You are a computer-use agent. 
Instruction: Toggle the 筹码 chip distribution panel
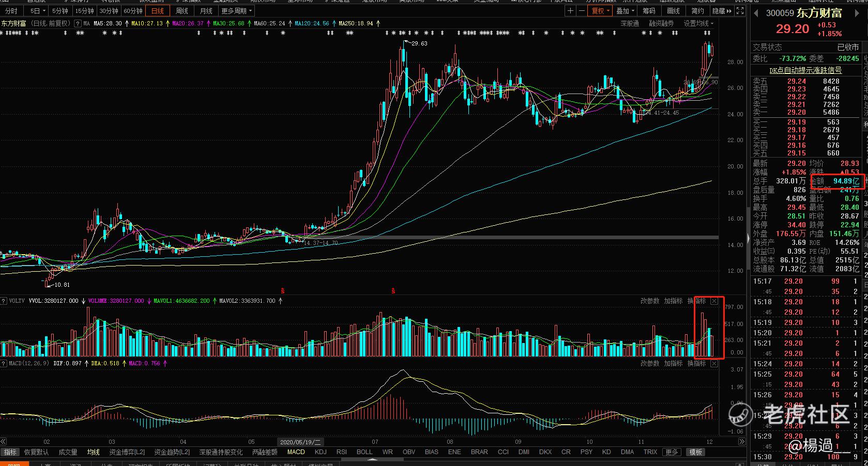649,11
